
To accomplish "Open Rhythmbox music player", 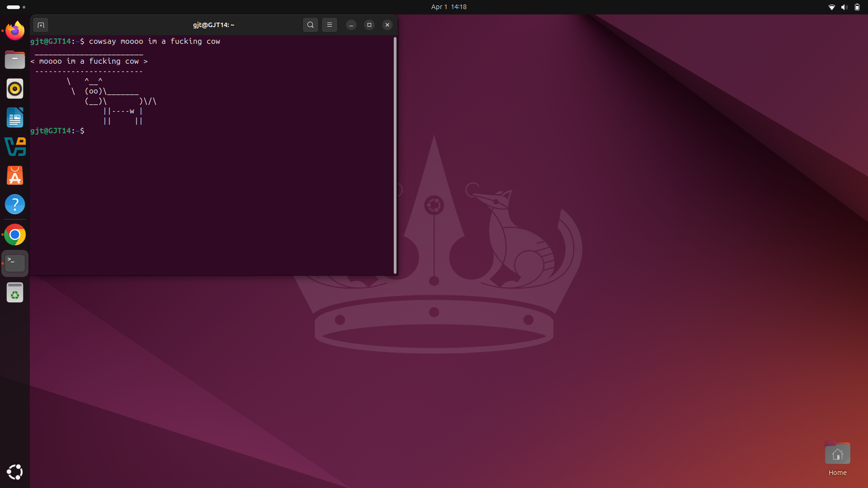I will click(x=15, y=89).
